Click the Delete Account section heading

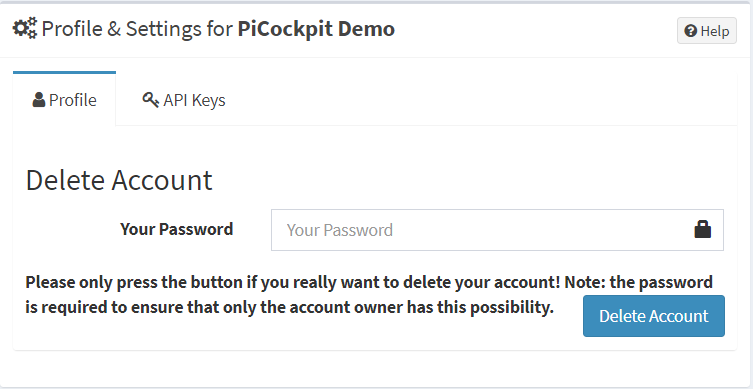point(119,180)
